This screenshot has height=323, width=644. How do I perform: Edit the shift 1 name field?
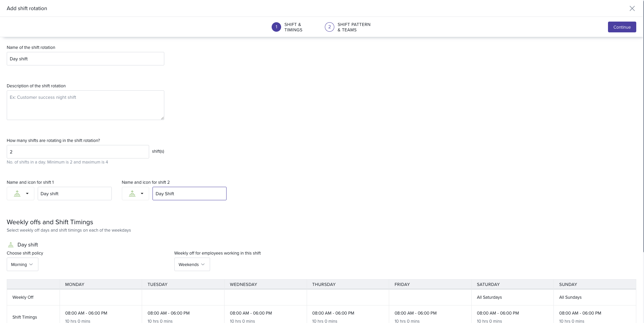point(74,194)
